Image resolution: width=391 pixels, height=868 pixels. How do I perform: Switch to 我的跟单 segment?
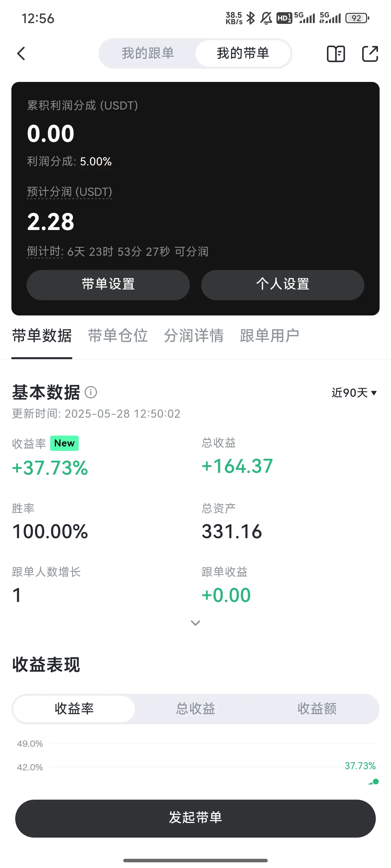148,53
